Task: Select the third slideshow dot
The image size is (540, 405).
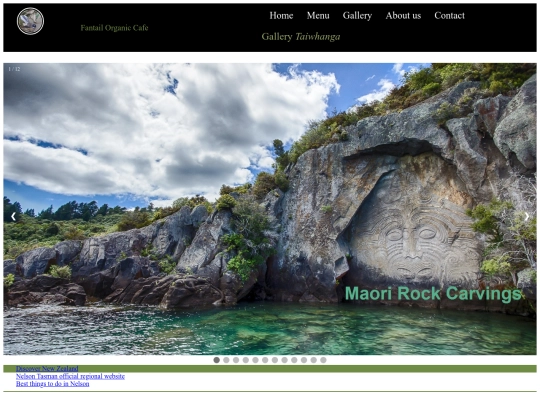Action: pyautogui.click(x=236, y=360)
